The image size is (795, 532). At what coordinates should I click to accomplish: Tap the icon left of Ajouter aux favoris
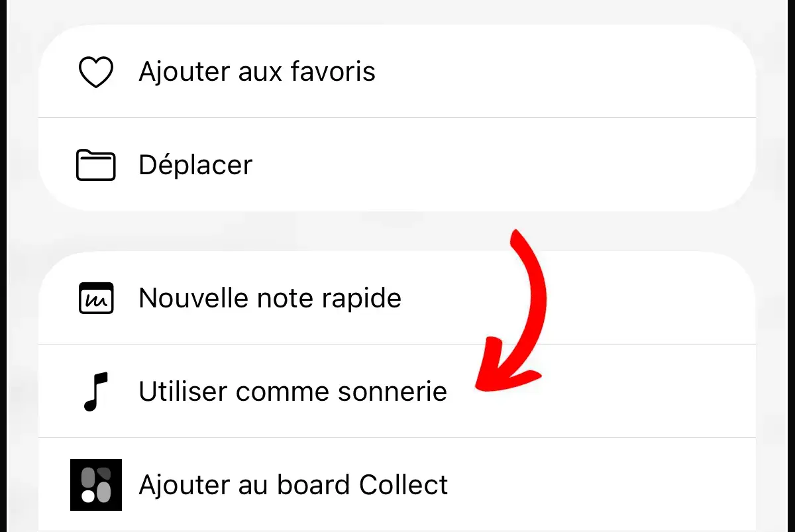(95, 72)
